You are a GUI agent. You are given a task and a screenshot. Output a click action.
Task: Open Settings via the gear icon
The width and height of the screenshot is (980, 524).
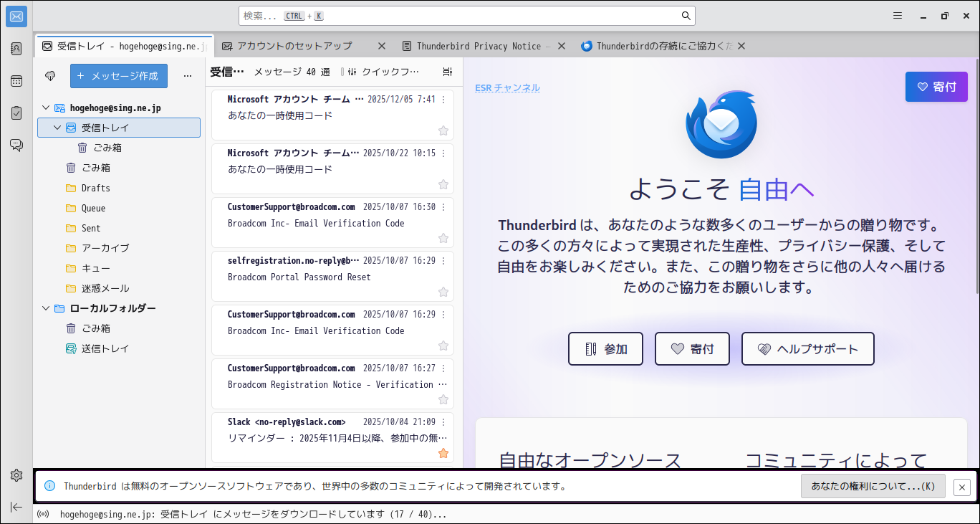(16, 475)
